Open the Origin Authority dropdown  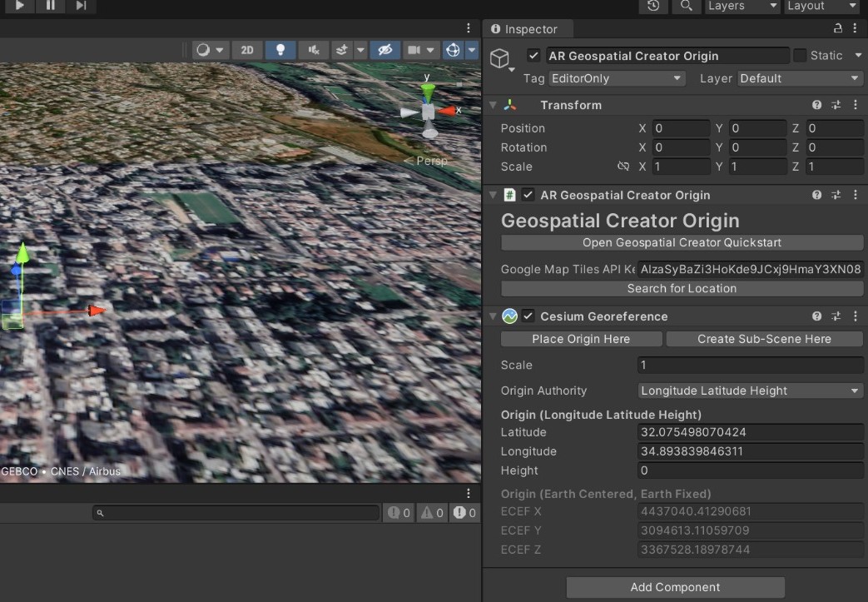tap(750, 391)
